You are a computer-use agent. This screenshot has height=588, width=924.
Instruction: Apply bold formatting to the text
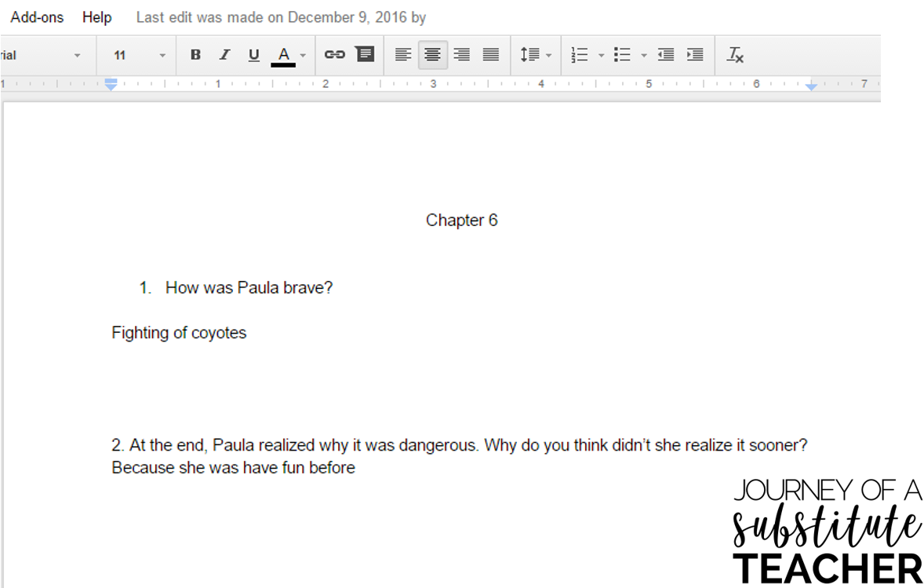pos(195,55)
